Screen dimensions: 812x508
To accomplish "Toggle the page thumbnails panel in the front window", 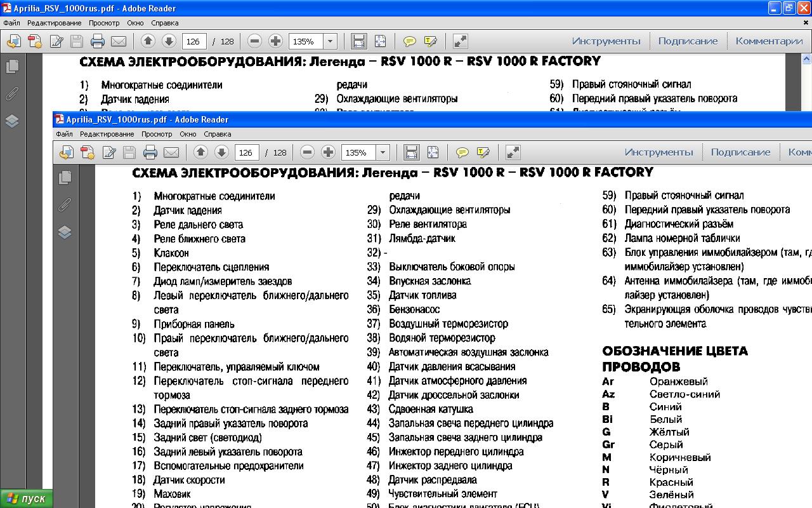I will coord(65,178).
